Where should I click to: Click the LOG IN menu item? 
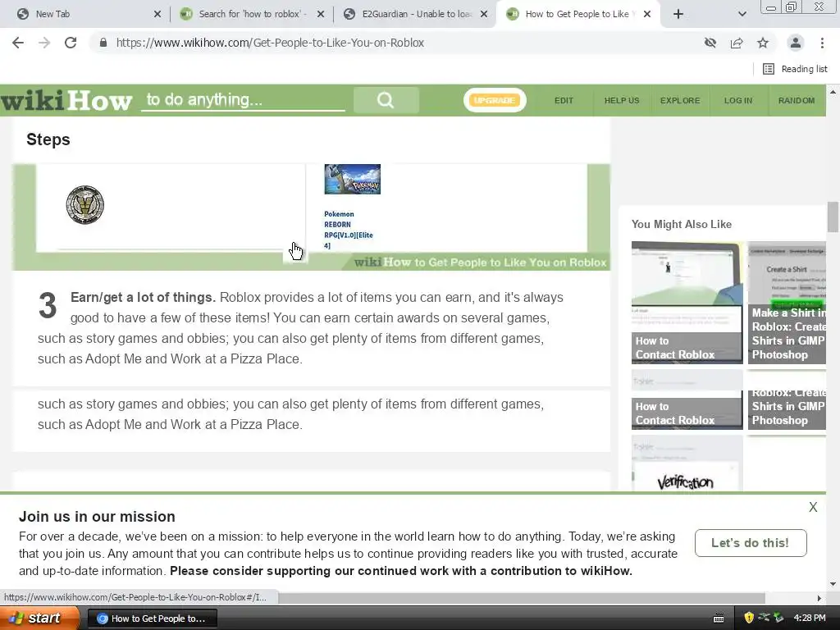click(x=738, y=100)
